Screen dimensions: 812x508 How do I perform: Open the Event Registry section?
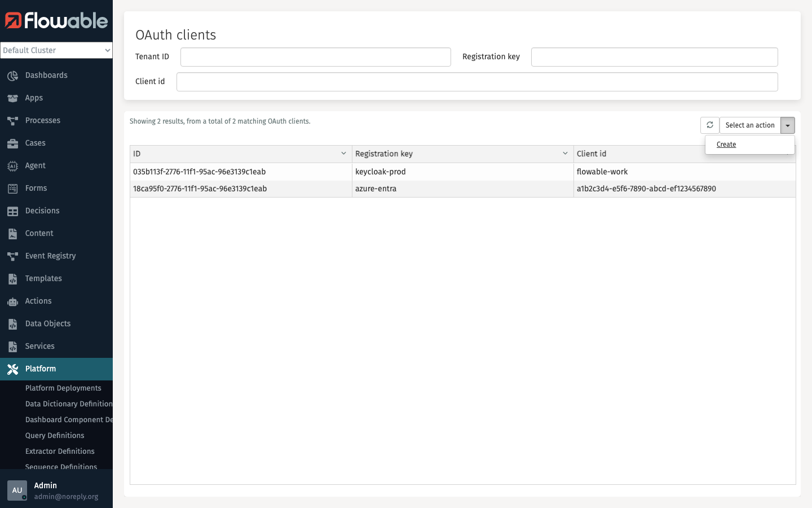click(50, 256)
